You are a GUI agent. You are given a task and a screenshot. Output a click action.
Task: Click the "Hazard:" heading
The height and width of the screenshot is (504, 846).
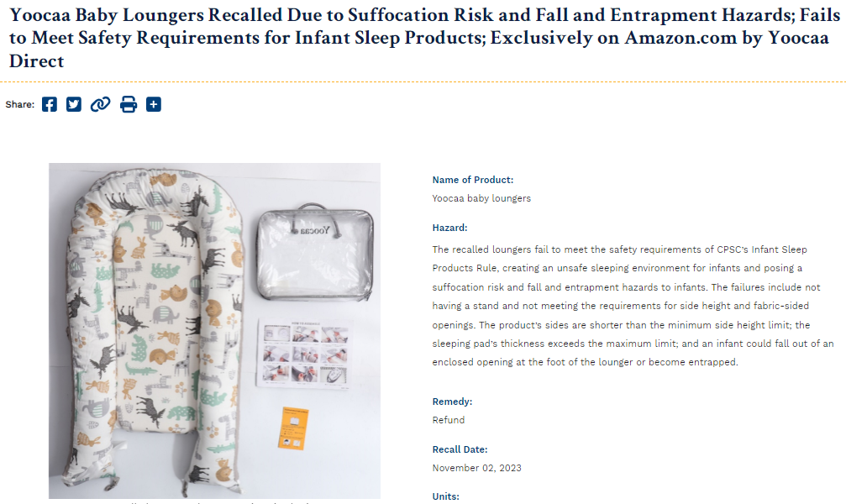449,228
